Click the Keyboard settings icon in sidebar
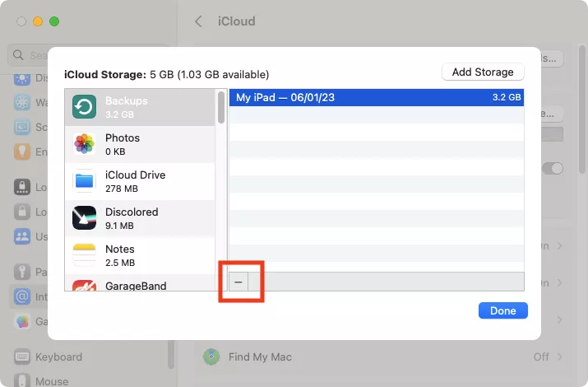Viewport: 588px width, 387px height. pyautogui.click(x=22, y=357)
